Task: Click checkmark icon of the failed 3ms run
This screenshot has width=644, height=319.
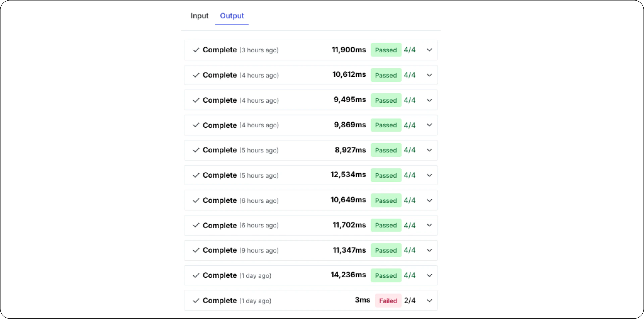Action: coord(196,301)
